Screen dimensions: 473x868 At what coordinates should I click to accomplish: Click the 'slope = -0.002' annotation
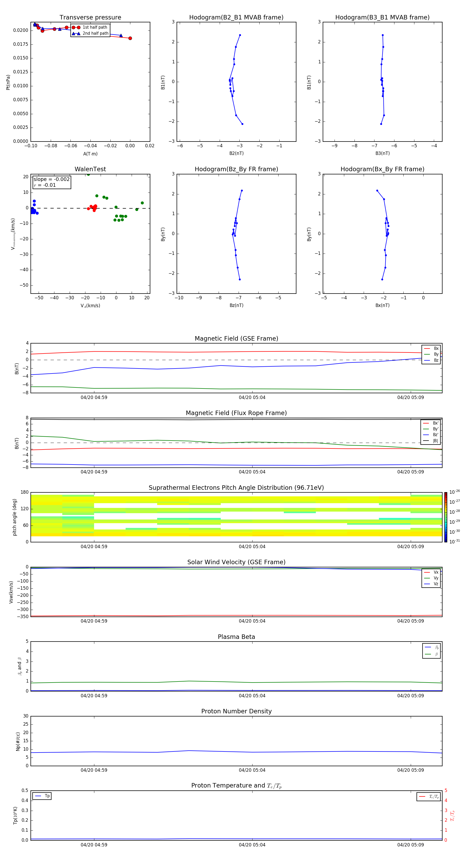coord(52,179)
